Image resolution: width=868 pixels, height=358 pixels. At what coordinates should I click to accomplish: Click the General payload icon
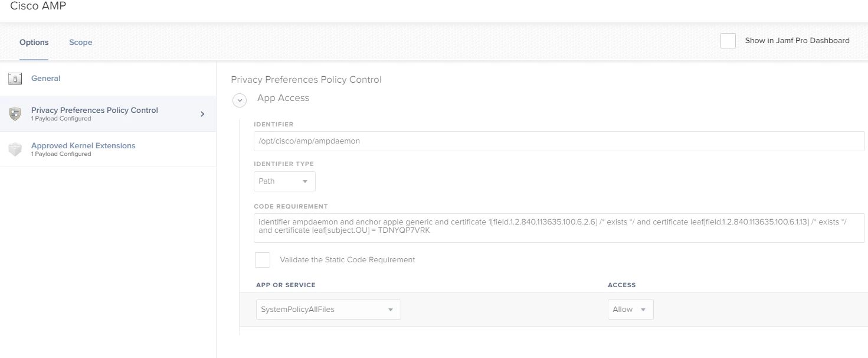coord(15,79)
